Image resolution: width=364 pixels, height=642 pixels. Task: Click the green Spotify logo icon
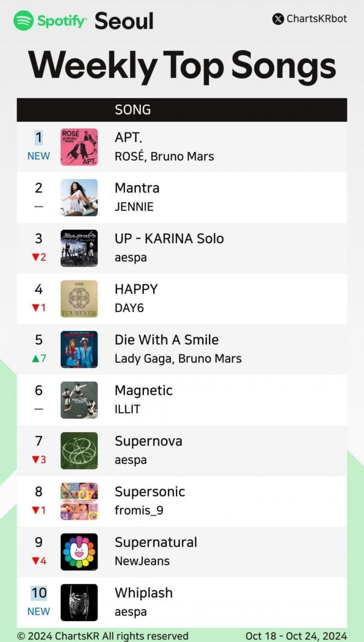coord(23,21)
